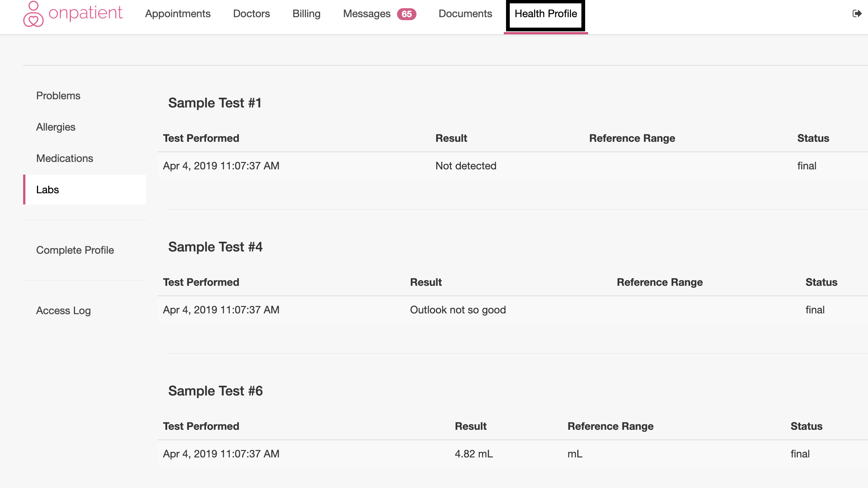Image resolution: width=868 pixels, height=488 pixels.
Task: Open the Messages inbox
Action: (x=367, y=14)
